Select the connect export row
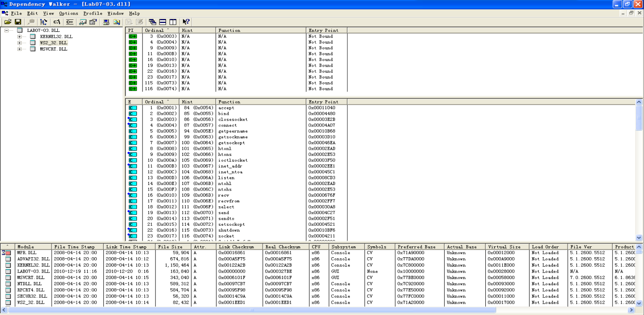This screenshot has width=644, height=315. 237,125
